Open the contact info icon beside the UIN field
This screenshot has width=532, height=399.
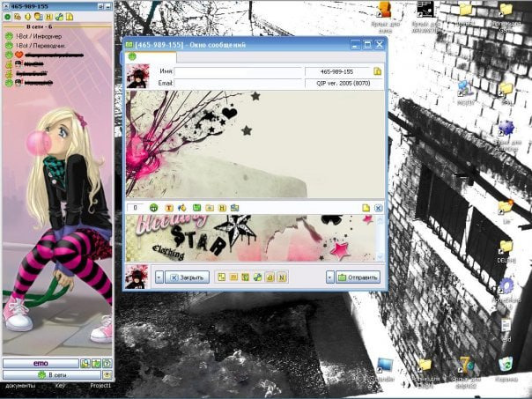(377, 71)
